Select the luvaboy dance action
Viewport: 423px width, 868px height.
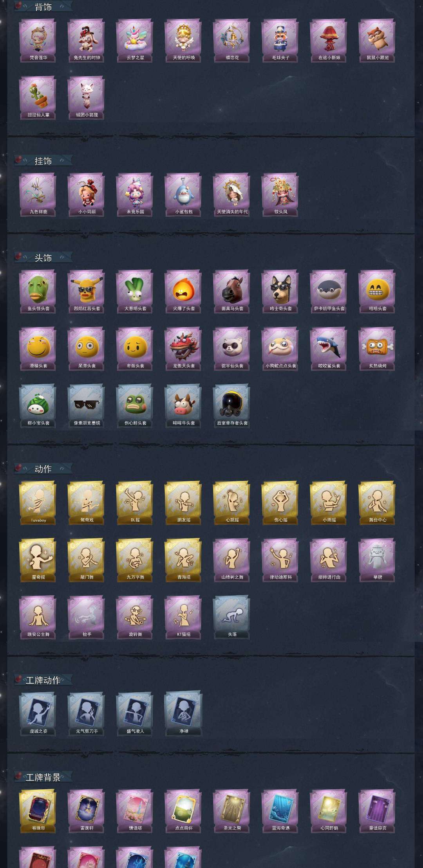pyautogui.click(x=38, y=503)
